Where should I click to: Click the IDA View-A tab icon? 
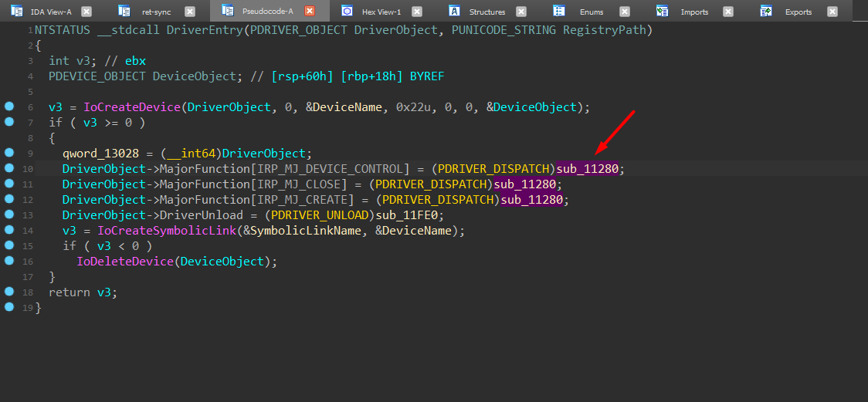pyautogui.click(x=16, y=11)
